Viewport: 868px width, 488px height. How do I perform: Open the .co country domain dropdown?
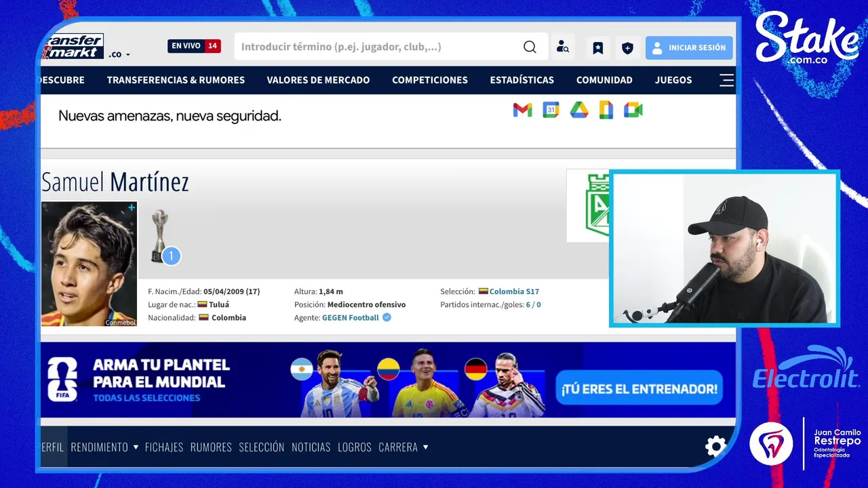point(119,54)
